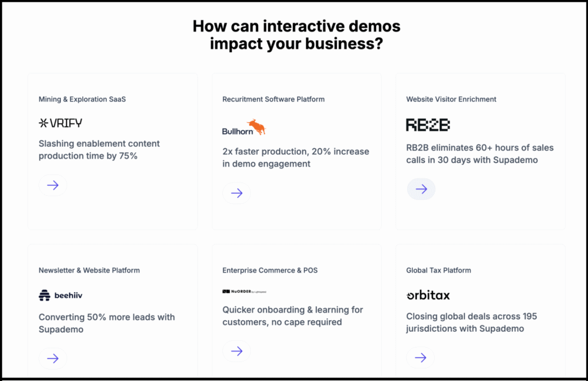Click the 'Global Tax Platform' label

click(x=438, y=270)
